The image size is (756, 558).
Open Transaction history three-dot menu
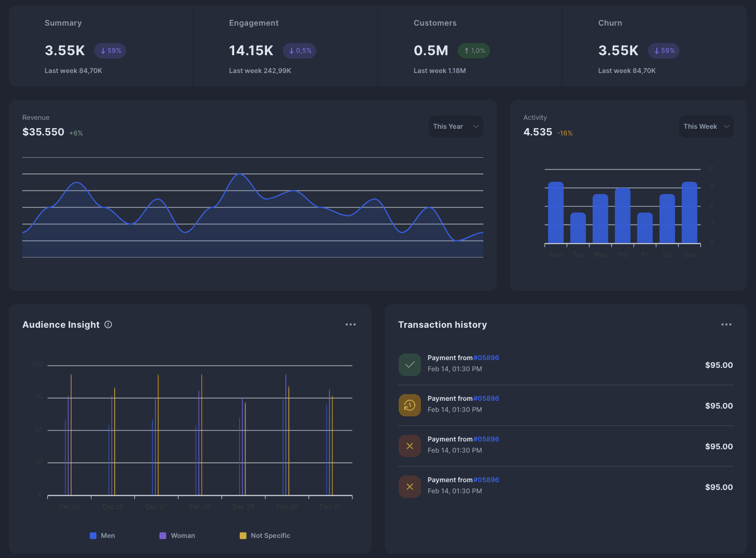[726, 324]
